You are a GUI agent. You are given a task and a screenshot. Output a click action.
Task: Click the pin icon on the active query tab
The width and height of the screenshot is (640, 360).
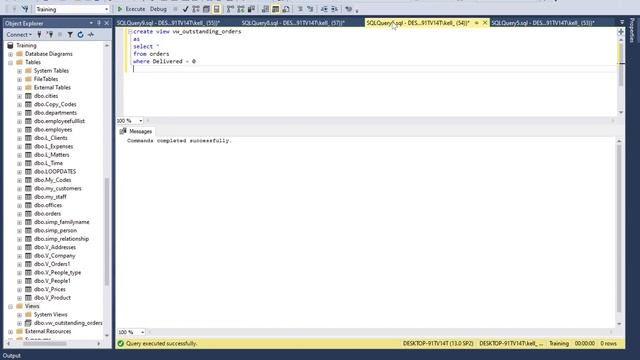477,23
